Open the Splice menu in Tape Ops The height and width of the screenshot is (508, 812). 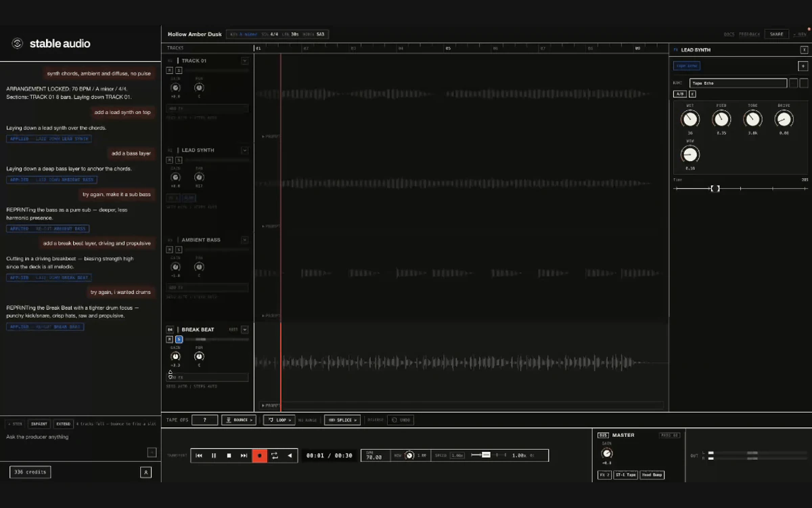pyautogui.click(x=342, y=420)
